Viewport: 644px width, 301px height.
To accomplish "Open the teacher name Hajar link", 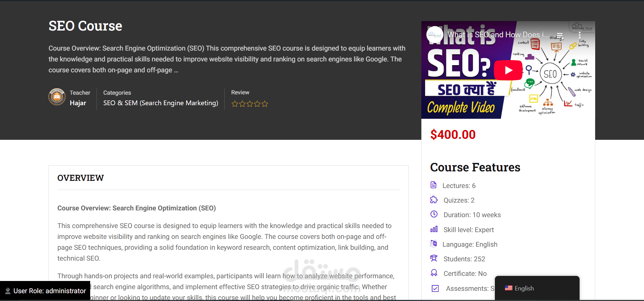I will click(x=78, y=103).
